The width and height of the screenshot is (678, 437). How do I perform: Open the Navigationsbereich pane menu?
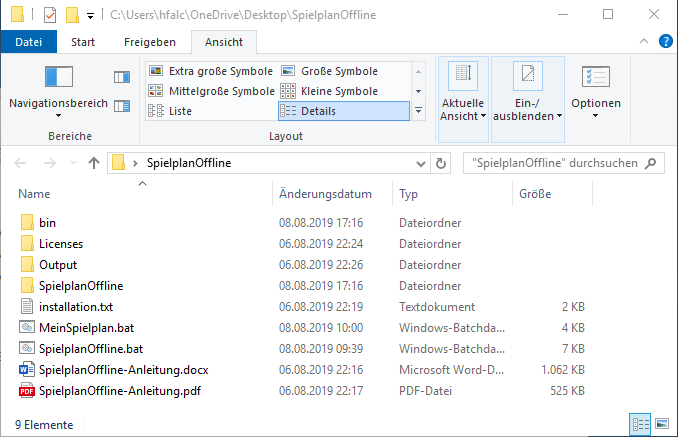coord(58,103)
